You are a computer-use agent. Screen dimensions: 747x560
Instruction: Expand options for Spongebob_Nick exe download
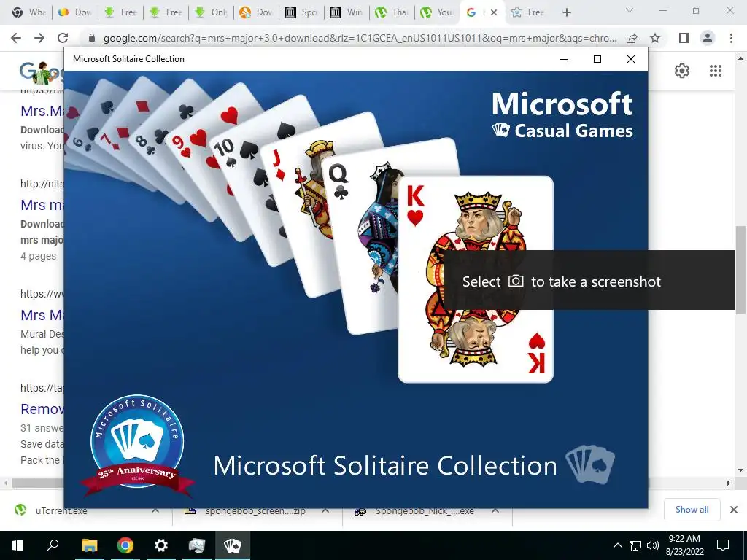point(495,510)
